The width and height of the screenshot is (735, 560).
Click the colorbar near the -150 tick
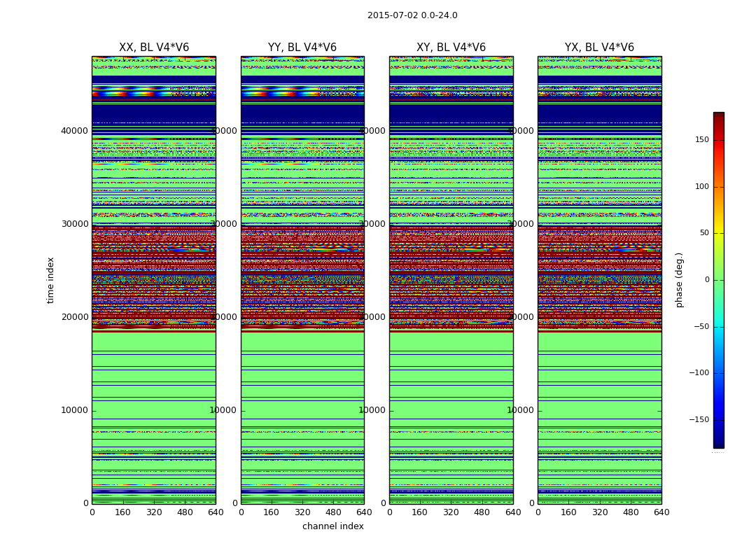(719, 419)
